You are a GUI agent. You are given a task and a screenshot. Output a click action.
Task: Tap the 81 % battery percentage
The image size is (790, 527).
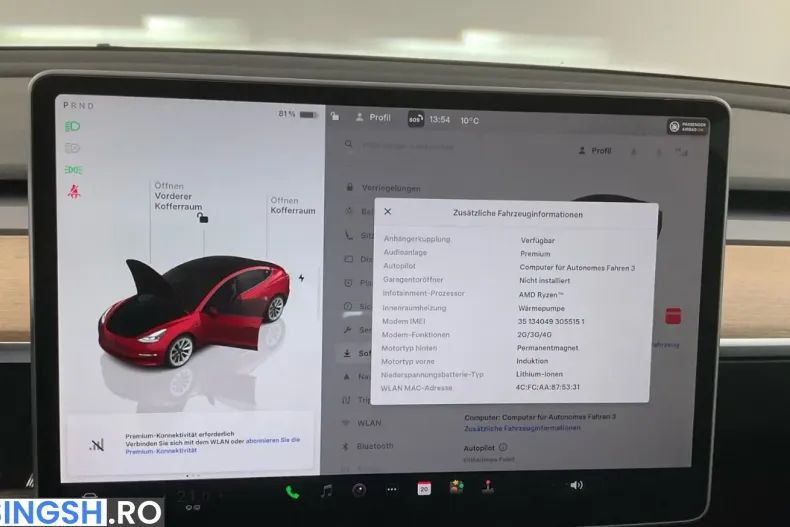coord(287,114)
